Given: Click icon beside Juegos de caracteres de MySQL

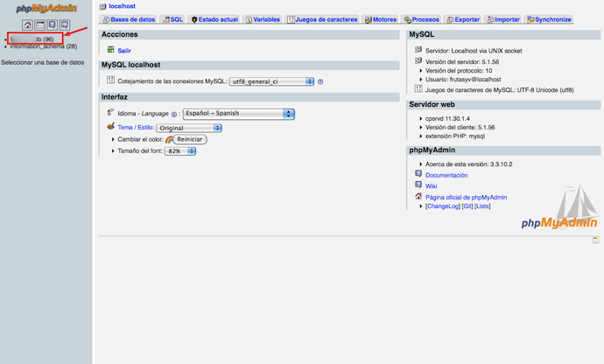Looking at the screenshot, I should [418, 88].
